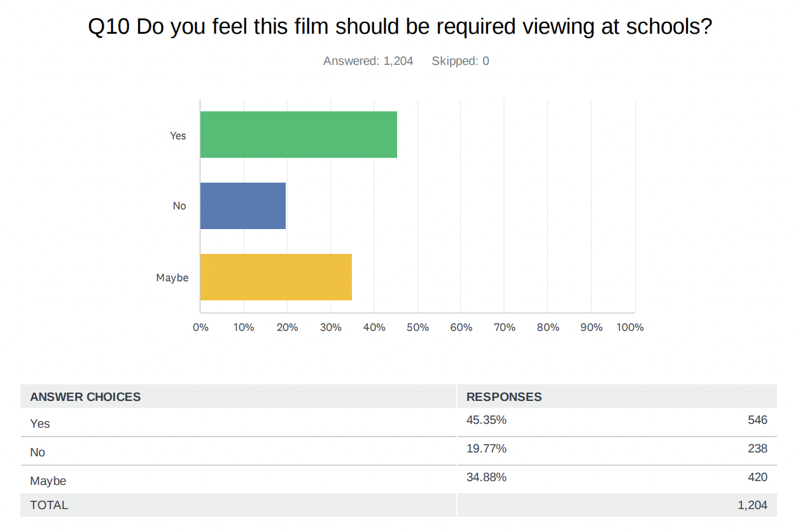Select the Q10 question title text

pos(400,27)
